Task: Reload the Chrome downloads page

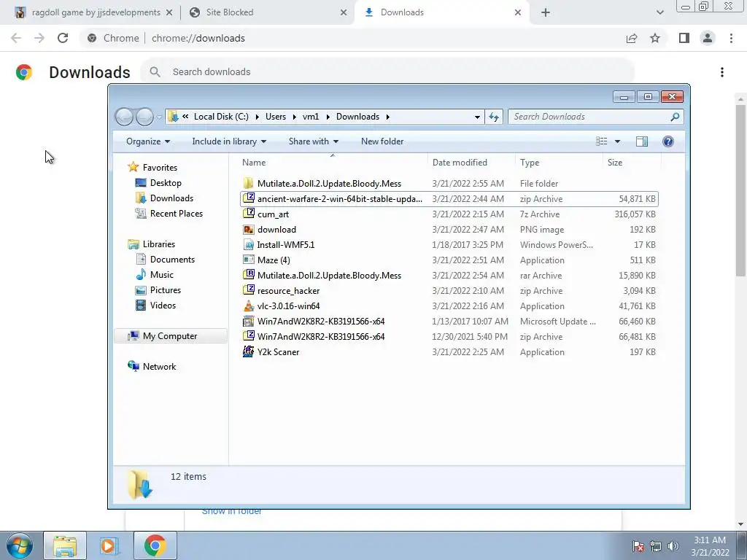Action: tap(63, 38)
